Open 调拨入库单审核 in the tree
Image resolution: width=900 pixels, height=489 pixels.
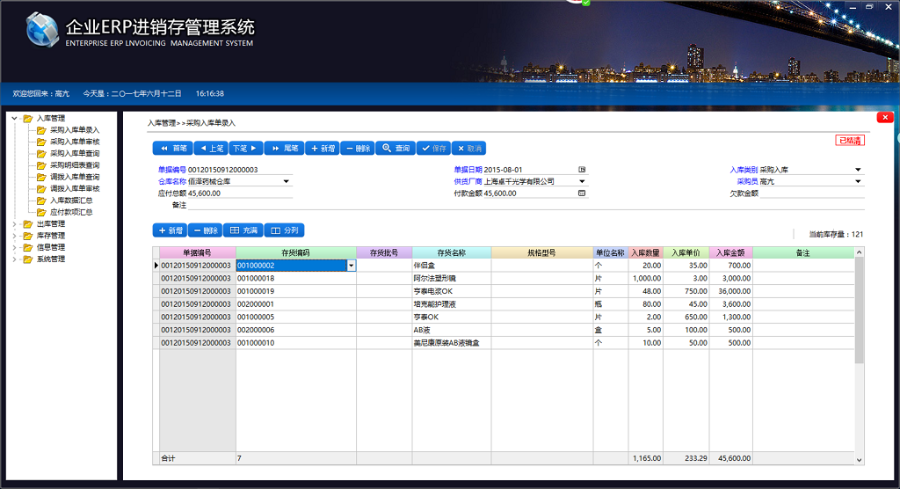[x=75, y=189]
